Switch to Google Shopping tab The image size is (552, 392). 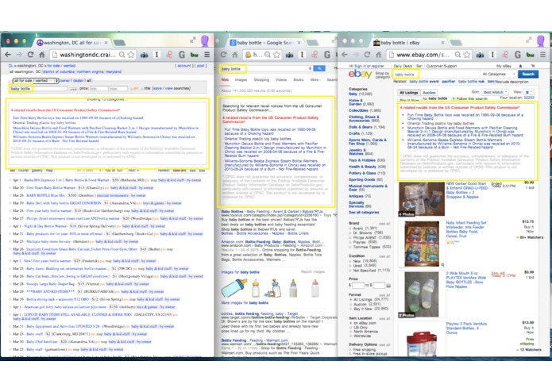click(261, 80)
